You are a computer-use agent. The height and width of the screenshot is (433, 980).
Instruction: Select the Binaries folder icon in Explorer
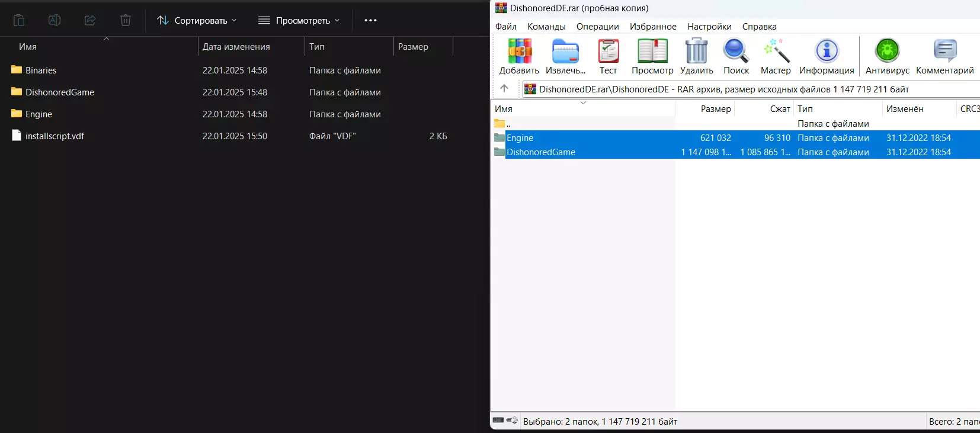coord(17,70)
